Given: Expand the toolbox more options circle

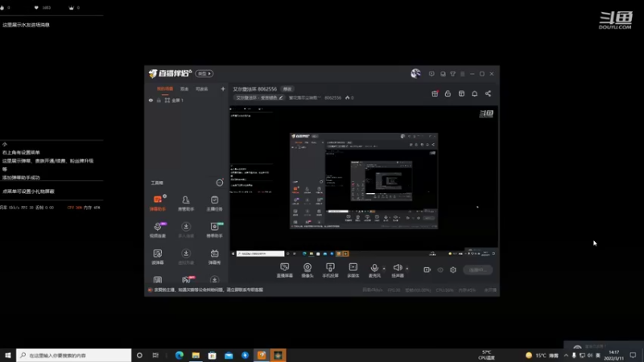Looking at the screenshot, I should (220, 183).
